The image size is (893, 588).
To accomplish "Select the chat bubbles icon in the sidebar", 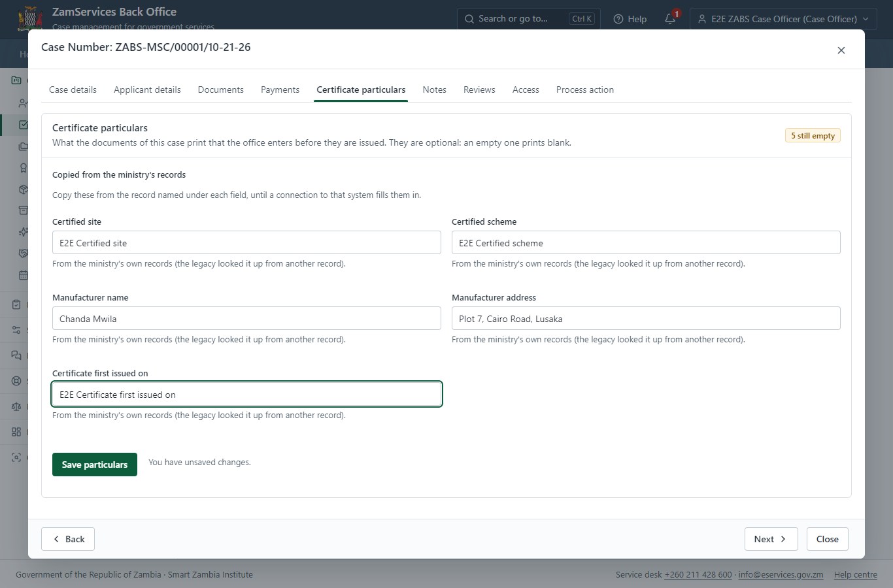I will [16, 355].
